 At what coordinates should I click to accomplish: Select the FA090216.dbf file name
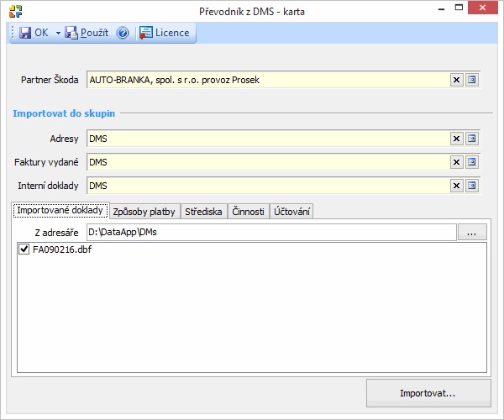coord(62,249)
